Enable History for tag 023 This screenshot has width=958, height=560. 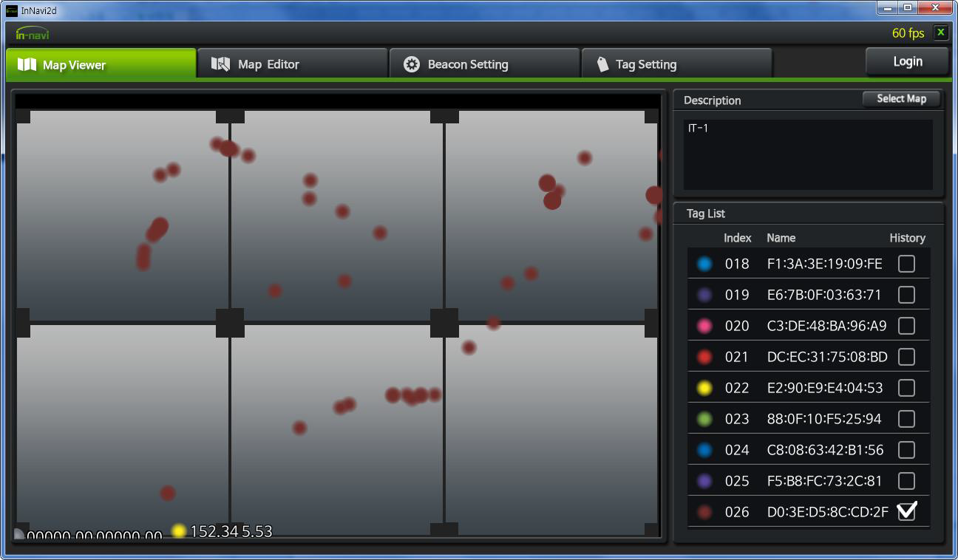(x=906, y=419)
